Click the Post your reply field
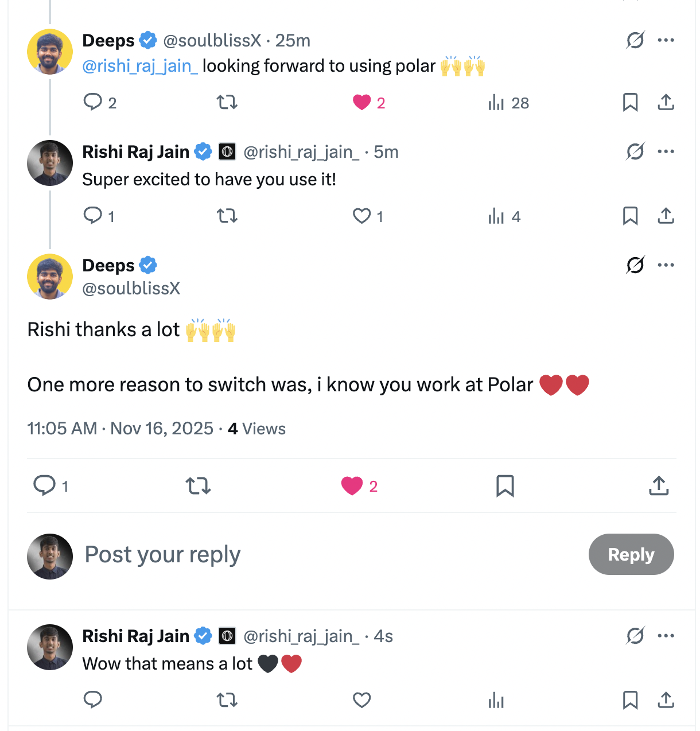700x731 pixels. [x=162, y=554]
